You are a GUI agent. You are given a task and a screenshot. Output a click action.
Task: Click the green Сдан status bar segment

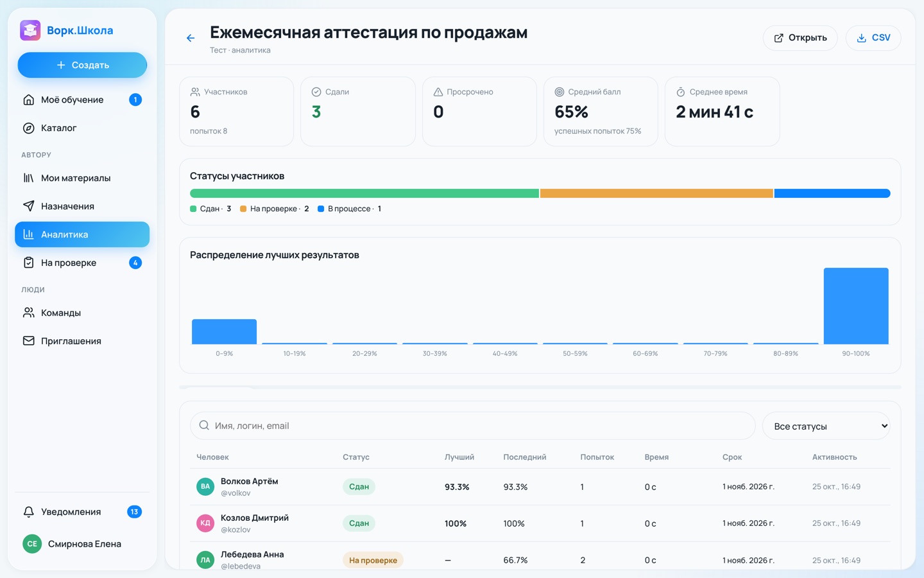(364, 193)
